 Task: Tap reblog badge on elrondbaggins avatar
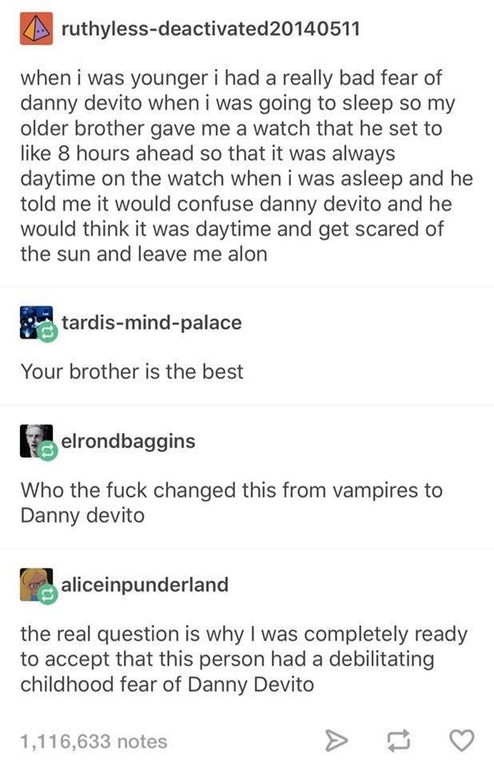click(48, 451)
